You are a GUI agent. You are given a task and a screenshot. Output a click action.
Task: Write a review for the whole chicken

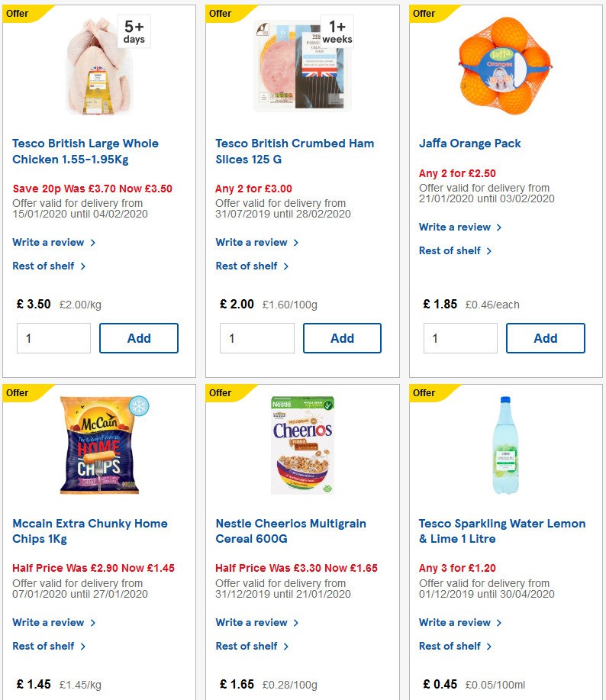[x=49, y=242]
